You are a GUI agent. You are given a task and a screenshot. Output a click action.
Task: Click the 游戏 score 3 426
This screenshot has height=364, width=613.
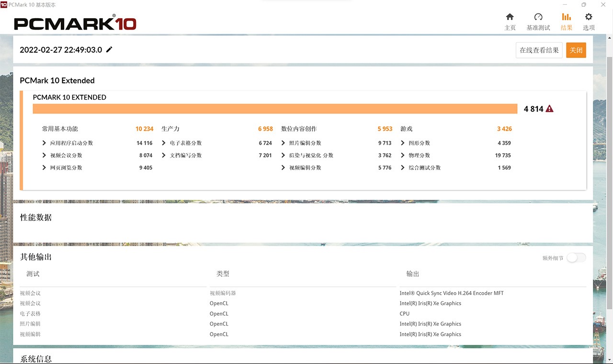pyautogui.click(x=504, y=129)
